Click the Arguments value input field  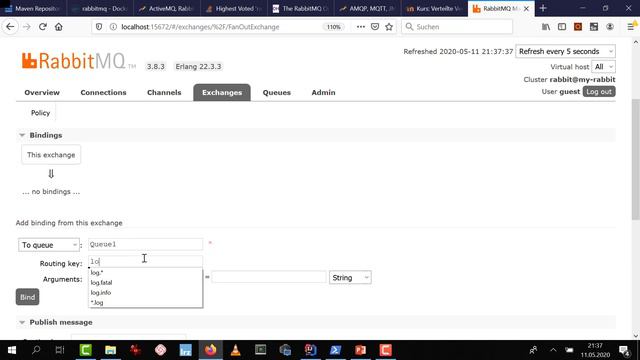pos(269,277)
